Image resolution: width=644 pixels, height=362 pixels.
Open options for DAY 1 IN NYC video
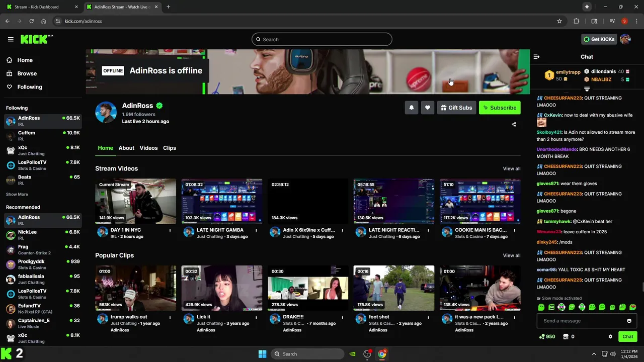pyautogui.click(x=170, y=231)
